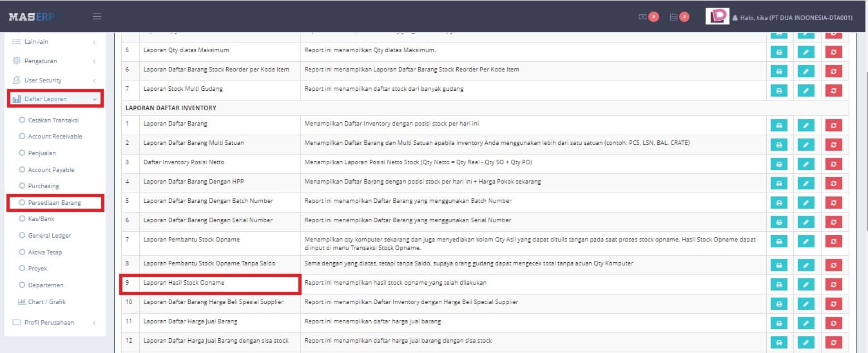The image size is (868, 353).
Task: Select Persediaan Barang in sidebar
Action: tap(54, 203)
